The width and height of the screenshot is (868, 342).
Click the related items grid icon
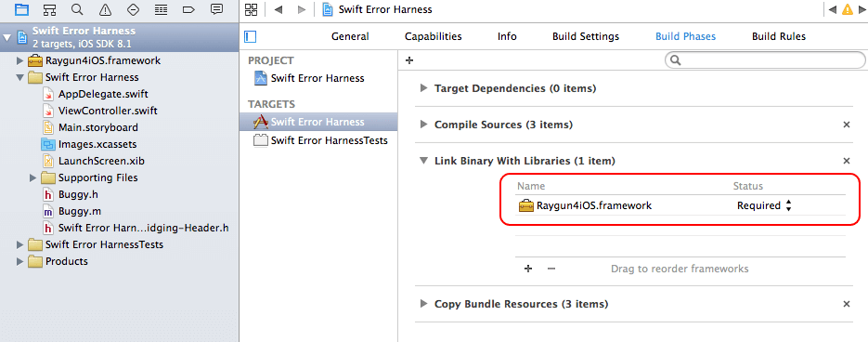tap(252, 9)
